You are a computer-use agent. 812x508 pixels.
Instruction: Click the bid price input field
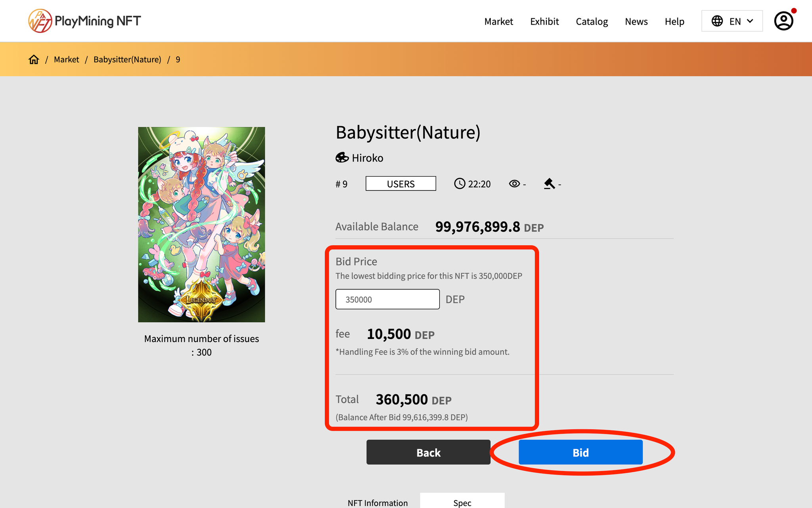click(x=387, y=299)
